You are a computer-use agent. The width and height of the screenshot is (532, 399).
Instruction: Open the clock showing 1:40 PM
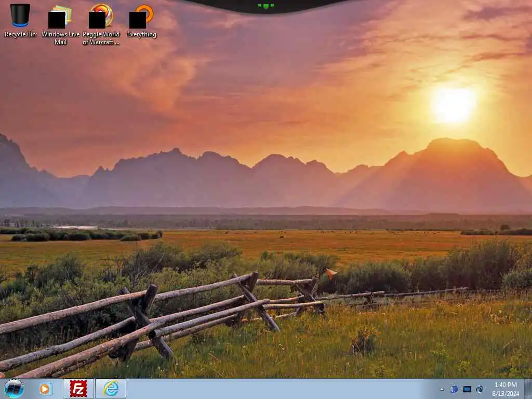(x=506, y=389)
